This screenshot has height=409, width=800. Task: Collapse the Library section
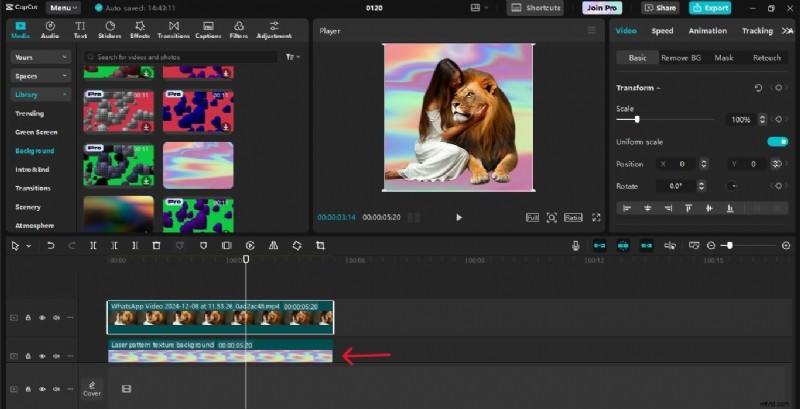[x=41, y=94]
